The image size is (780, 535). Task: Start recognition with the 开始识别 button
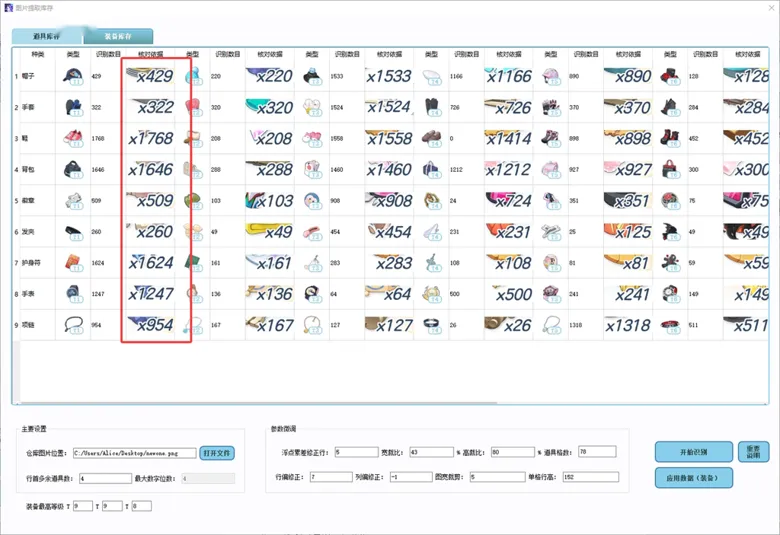coord(693,452)
